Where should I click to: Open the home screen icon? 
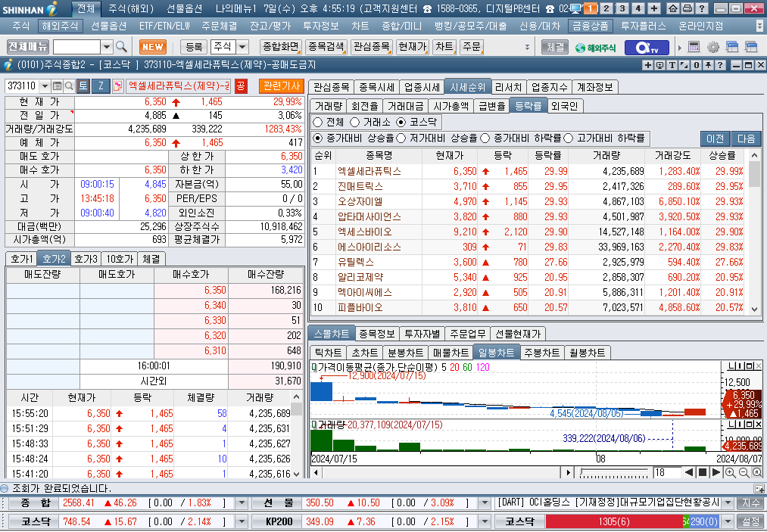(x=674, y=8)
